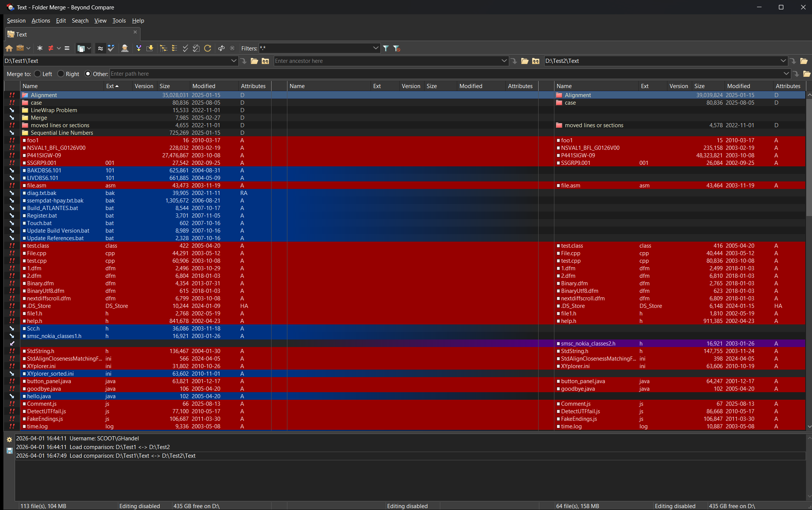Toggle Show Differences not-equal filter
The width and height of the screenshot is (812, 510).
[51, 48]
